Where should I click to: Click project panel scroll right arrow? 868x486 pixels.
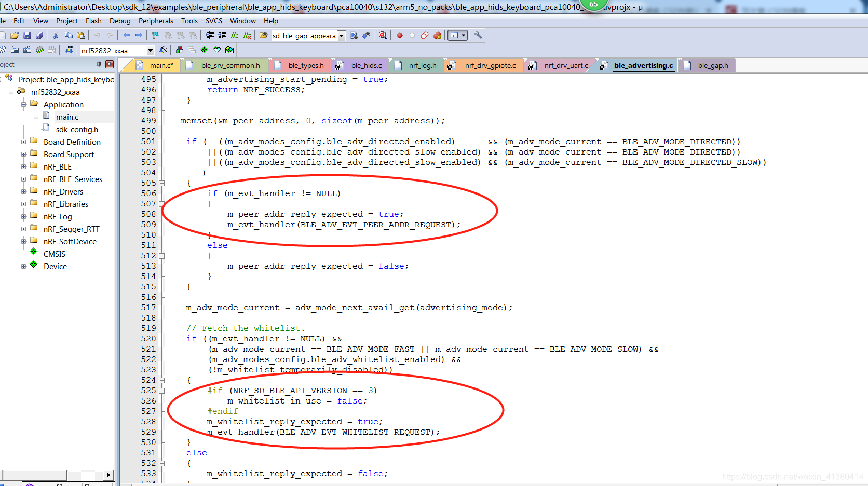click(x=108, y=475)
